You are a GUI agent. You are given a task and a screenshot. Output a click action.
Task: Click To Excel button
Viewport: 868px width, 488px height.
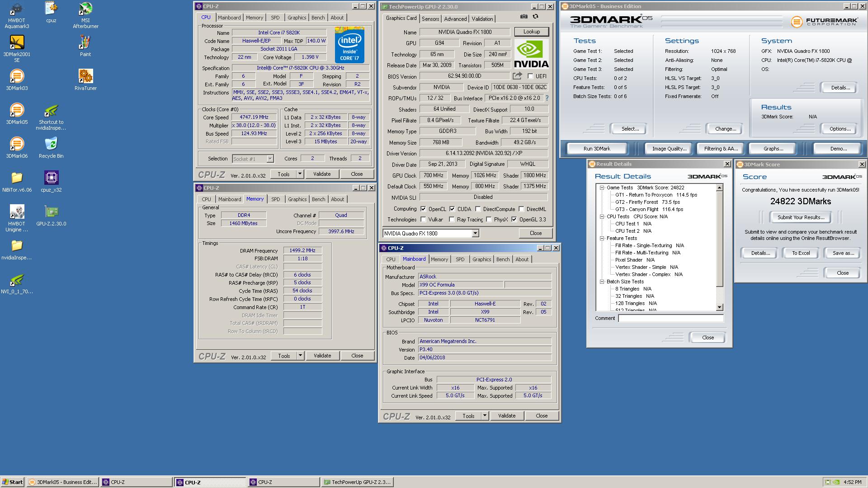pyautogui.click(x=801, y=253)
